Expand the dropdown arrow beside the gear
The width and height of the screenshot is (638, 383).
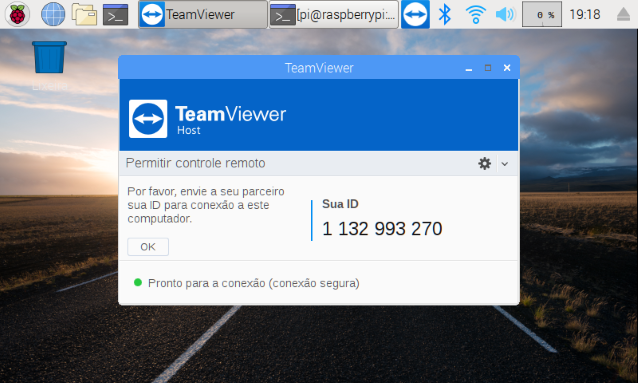coord(505,164)
